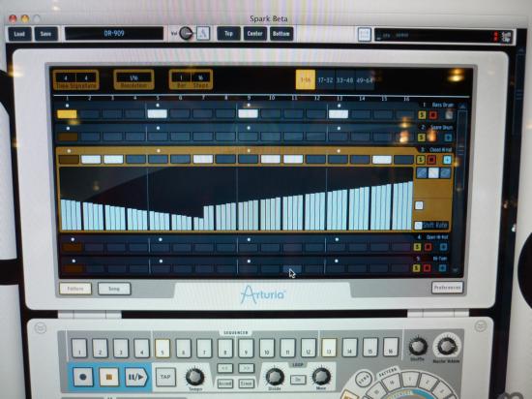
Task: Click the Stop button
Action: tap(109, 377)
